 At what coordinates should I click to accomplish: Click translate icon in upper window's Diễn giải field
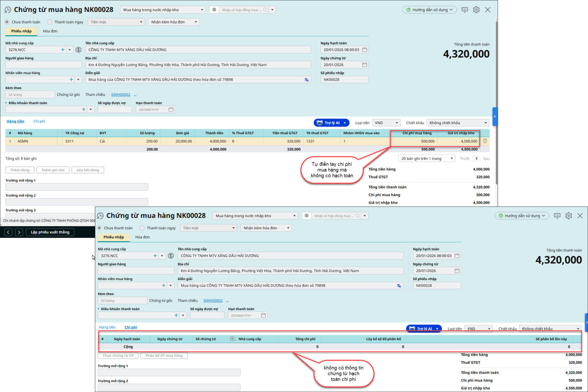(x=306, y=80)
